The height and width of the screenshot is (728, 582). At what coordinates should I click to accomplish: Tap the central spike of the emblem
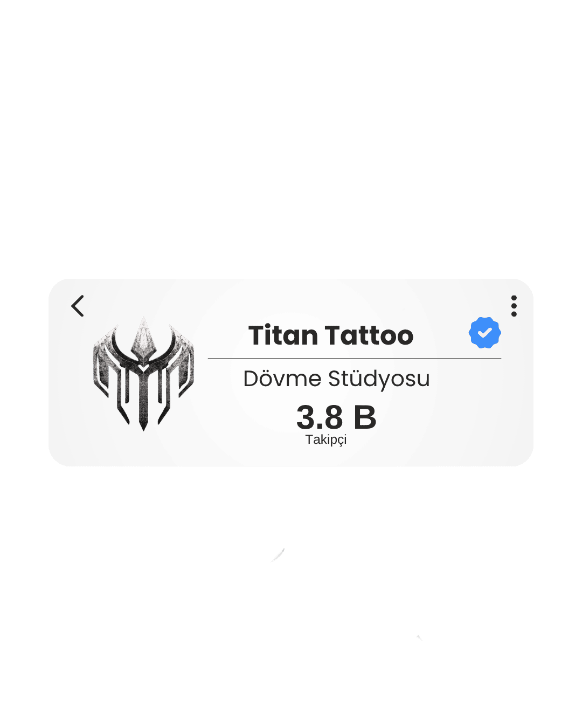[x=143, y=340]
